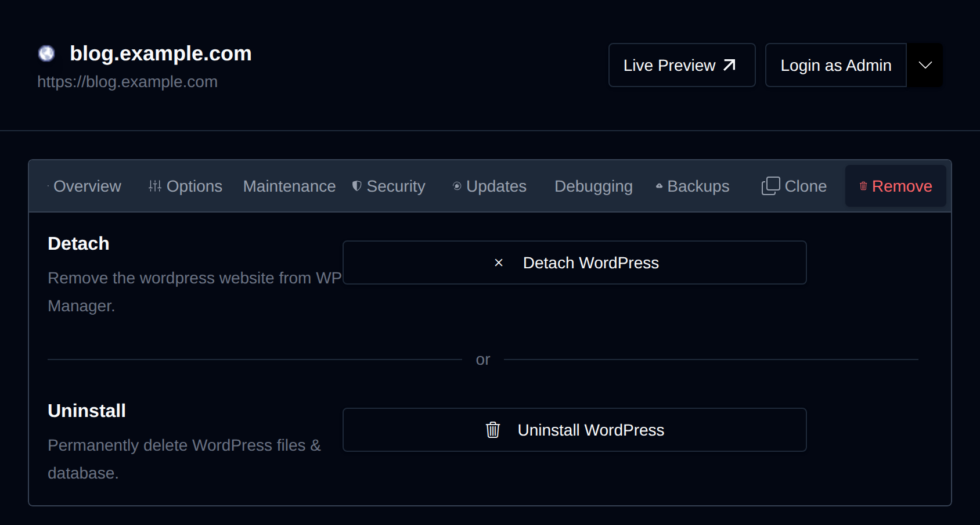Select the Security tab

389,186
